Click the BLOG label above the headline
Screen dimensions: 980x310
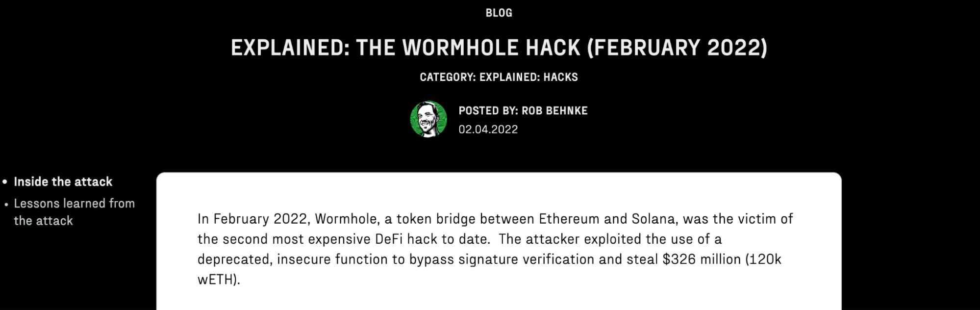[x=499, y=13]
